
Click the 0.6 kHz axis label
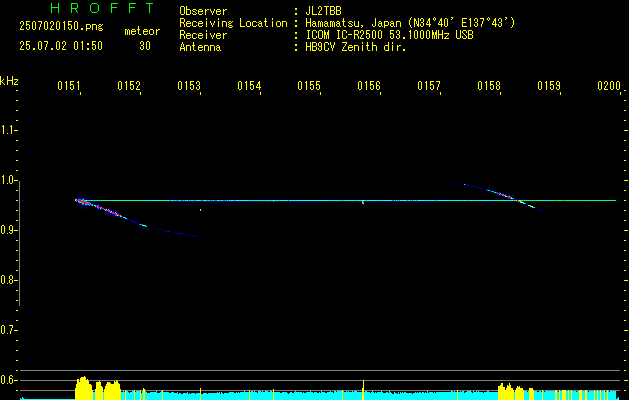8,380
